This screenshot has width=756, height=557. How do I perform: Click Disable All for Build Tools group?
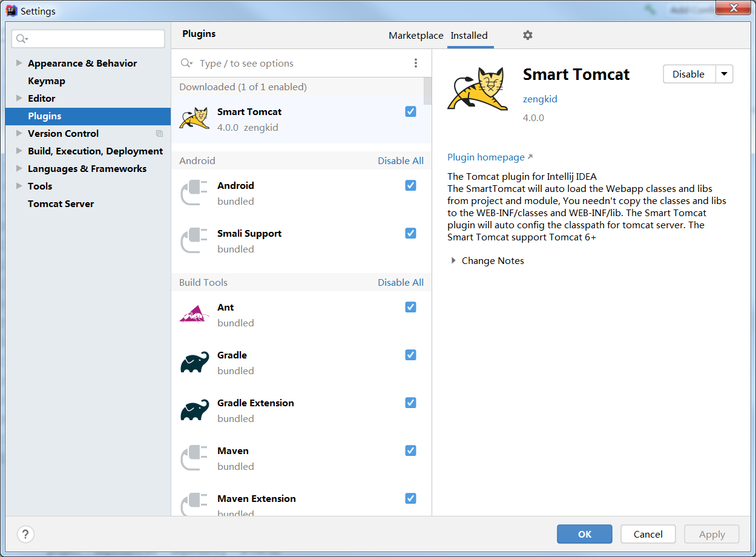[401, 282]
